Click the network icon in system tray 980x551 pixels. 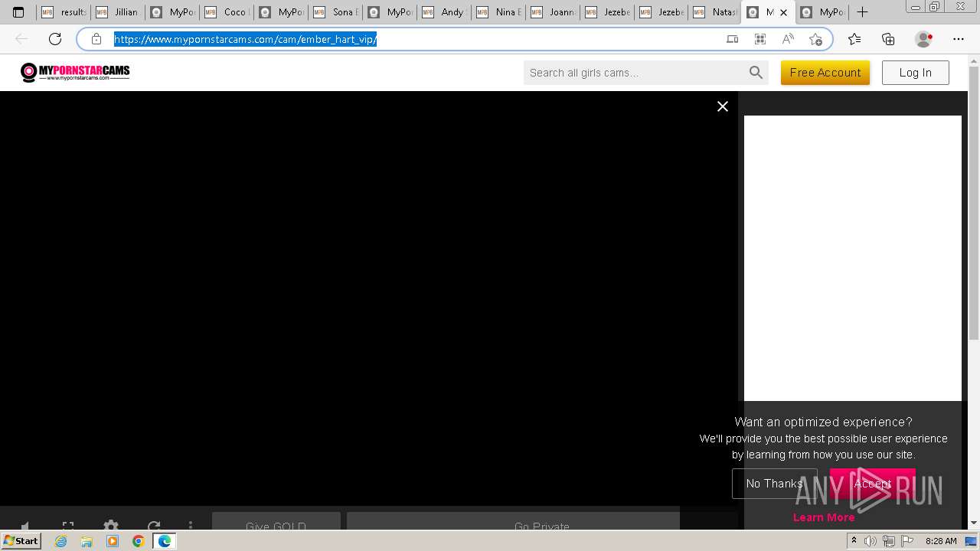click(x=888, y=541)
